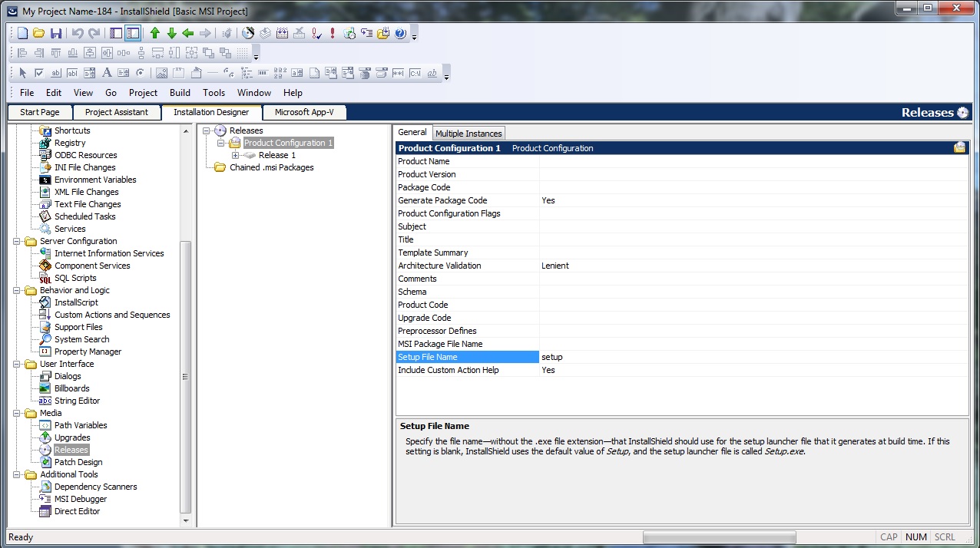This screenshot has height=548, width=980.
Task: Click the layout grid toggle icon
Action: pos(242,53)
